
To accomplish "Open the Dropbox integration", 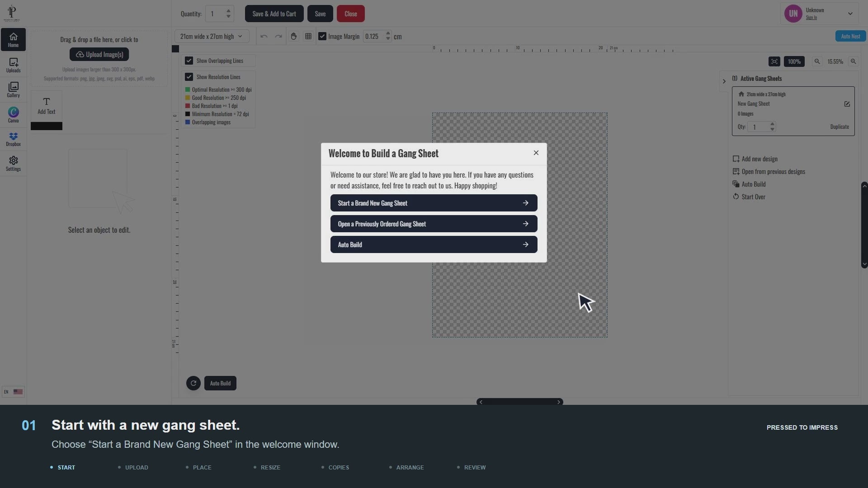I will [x=13, y=139].
